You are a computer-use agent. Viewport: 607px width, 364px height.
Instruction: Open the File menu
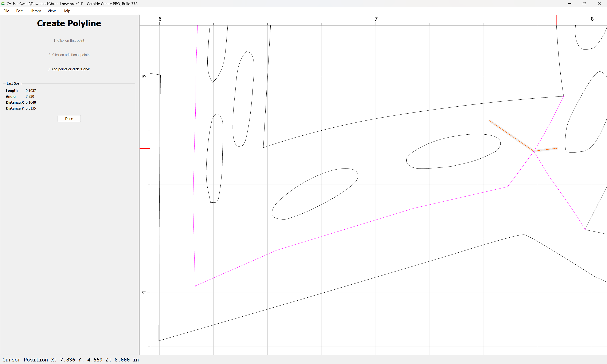(6, 11)
